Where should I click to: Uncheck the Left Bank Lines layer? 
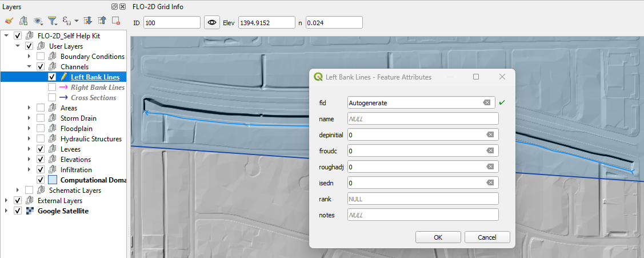point(52,77)
